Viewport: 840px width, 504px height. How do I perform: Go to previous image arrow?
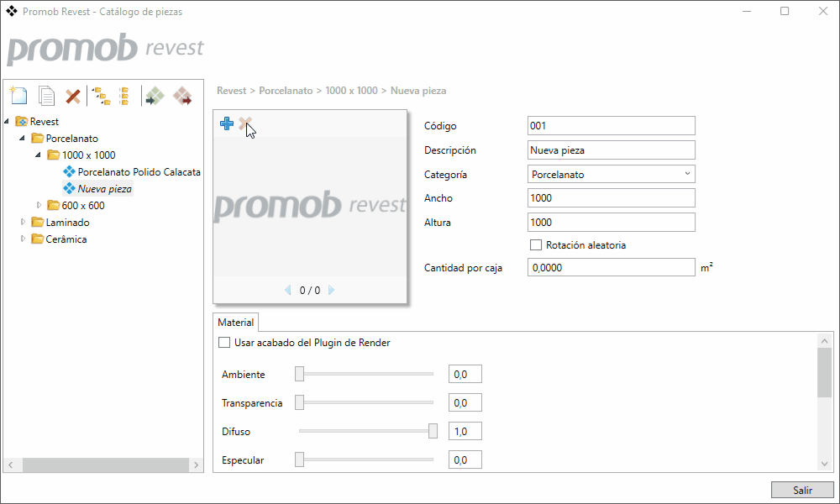click(287, 290)
